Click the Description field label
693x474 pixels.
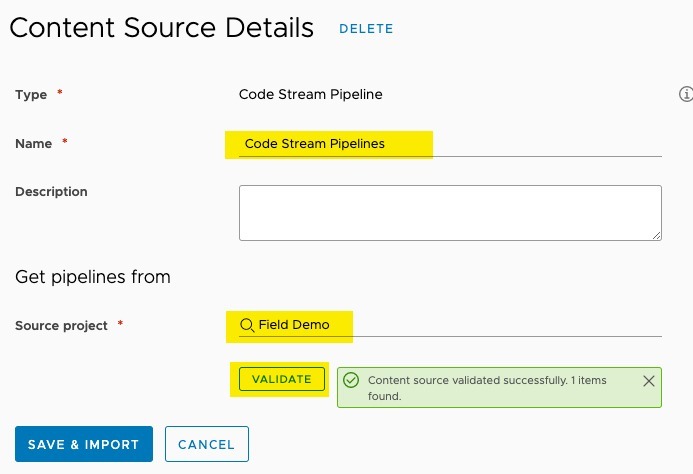click(x=51, y=191)
